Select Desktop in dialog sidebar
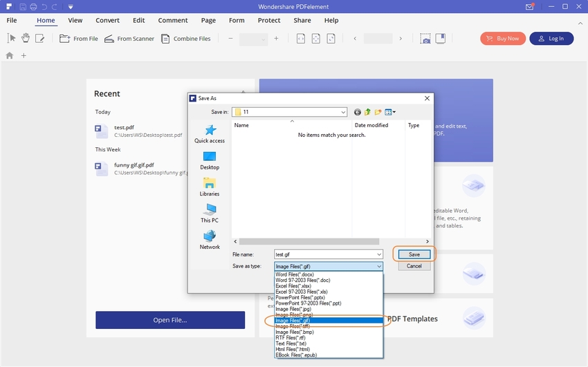Image resolution: width=588 pixels, height=367 pixels. pyautogui.click(x=210, y=160)
